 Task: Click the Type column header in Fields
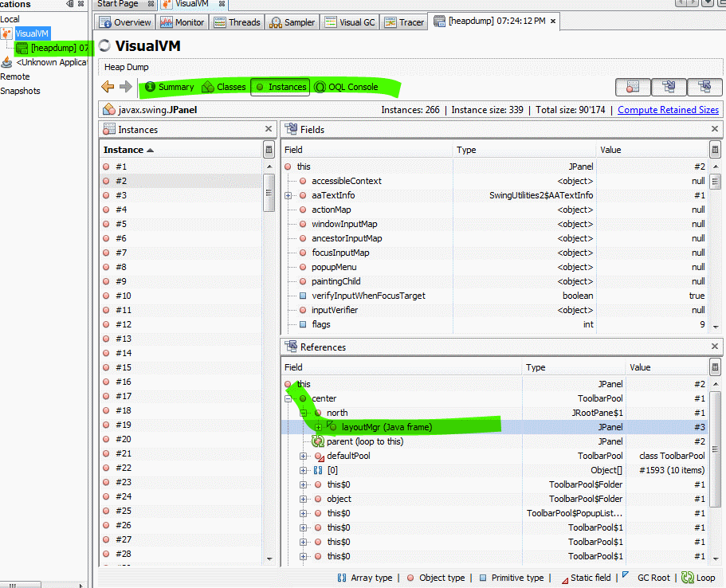coord(524,150)
